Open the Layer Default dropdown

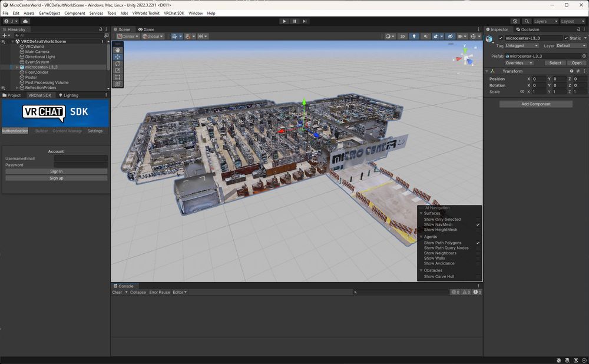[571, 45]
